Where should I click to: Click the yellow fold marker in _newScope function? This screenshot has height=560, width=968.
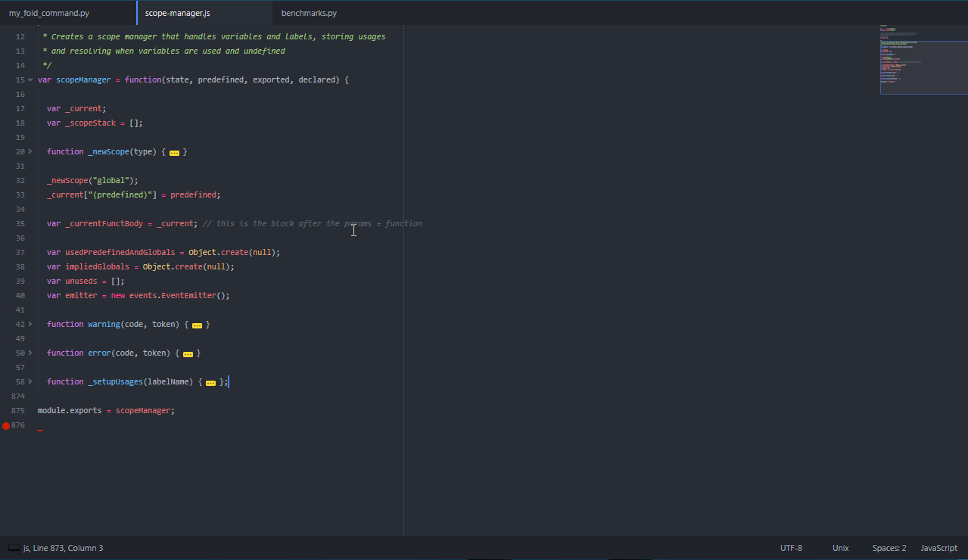point(174,152)
